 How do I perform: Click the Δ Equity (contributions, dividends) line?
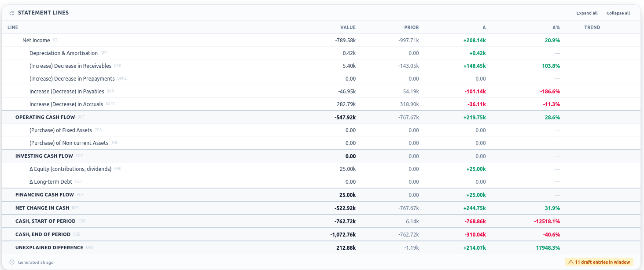tap(321, 169)
